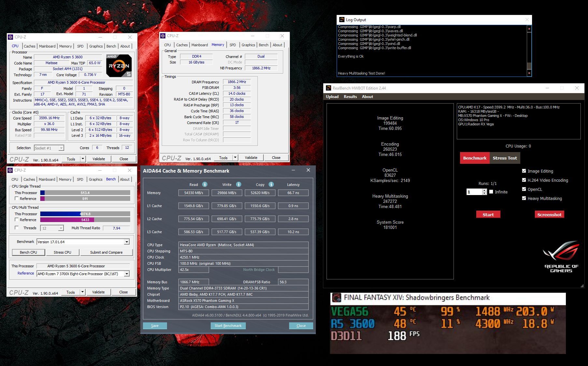The width and height of the screenshot is (588, 366).
Task: Toggle Image Editing checkbox in RealBench
Action: (x=524, y=171)
